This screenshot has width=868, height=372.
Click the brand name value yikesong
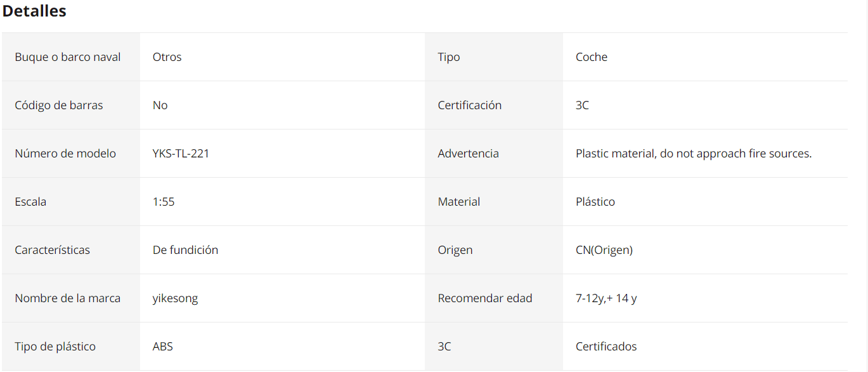pyautogui.click(x=175, y=298)
